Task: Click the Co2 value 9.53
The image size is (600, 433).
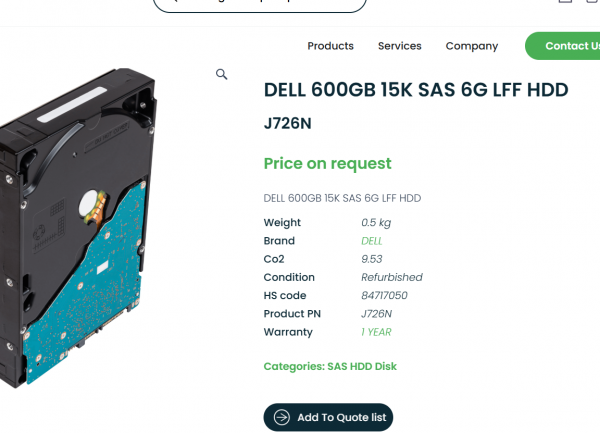Action: click(372, 259)
